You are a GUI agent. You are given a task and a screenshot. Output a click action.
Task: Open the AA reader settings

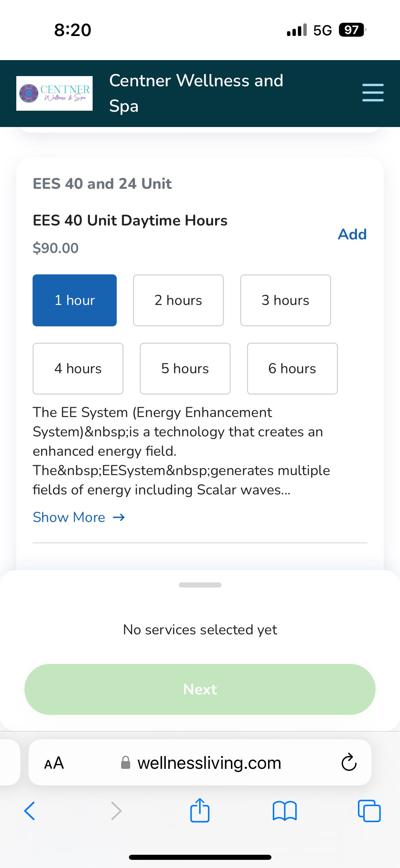(x=54, y=763)
